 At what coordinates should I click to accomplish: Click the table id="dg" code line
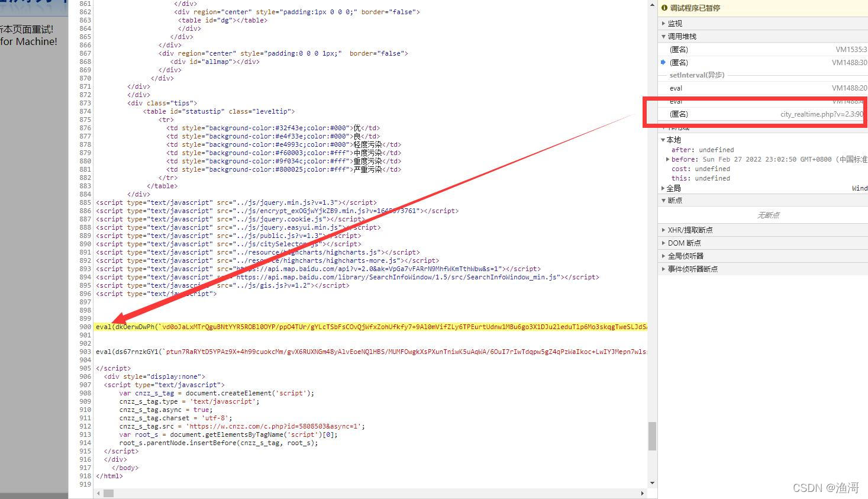(222, 21)
